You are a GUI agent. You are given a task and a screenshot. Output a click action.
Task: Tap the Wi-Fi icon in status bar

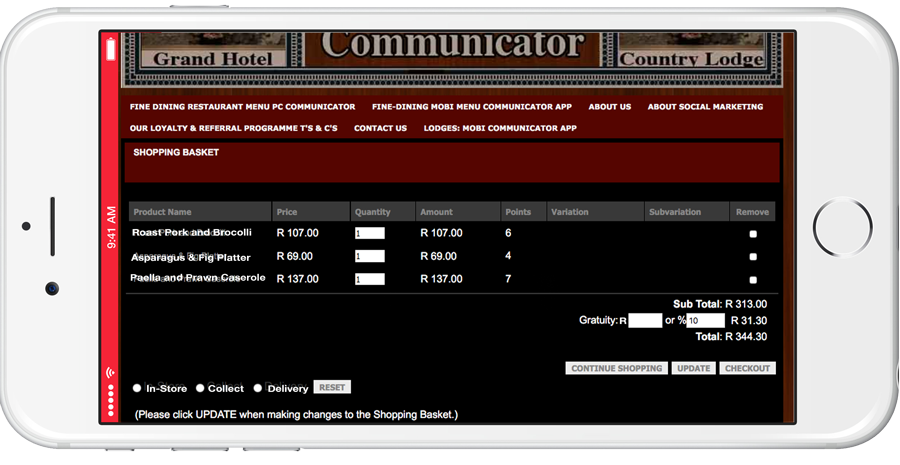111,373
